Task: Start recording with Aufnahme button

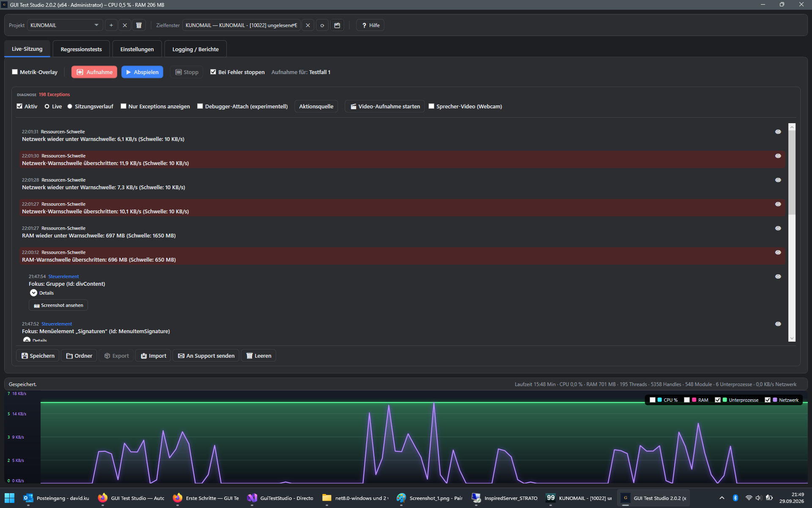Action: click(x=94, y=72)
